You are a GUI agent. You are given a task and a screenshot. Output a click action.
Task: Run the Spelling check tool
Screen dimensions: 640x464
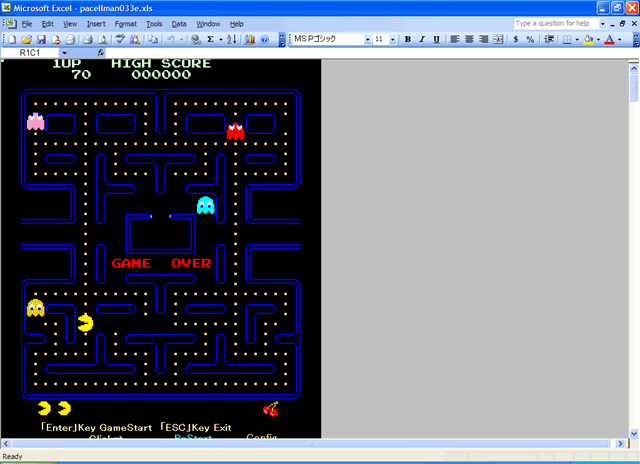[120, 39]
